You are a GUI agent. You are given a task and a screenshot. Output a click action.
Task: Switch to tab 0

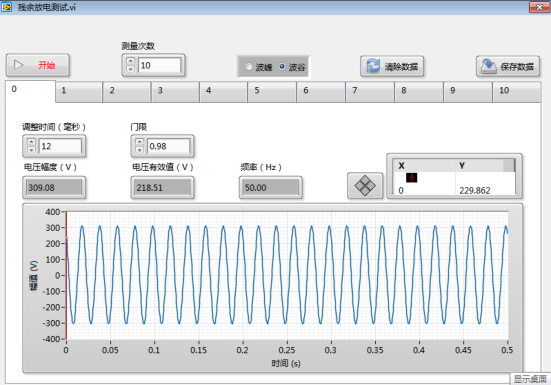(30, 91)
